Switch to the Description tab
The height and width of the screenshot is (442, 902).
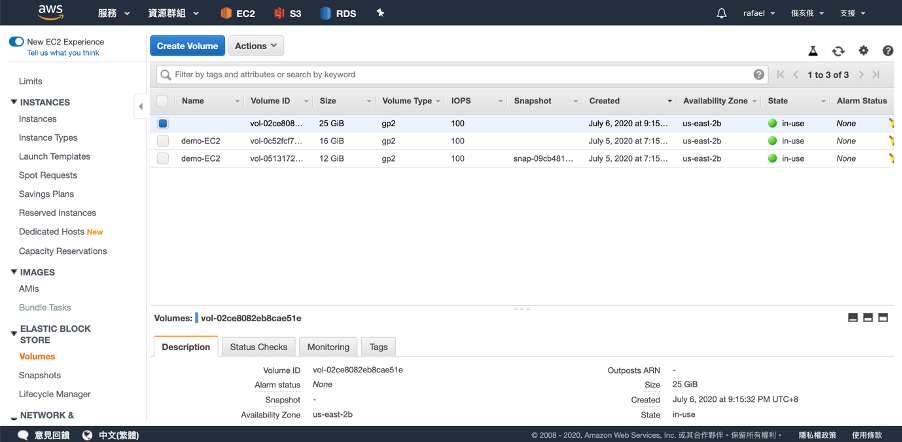186,347
